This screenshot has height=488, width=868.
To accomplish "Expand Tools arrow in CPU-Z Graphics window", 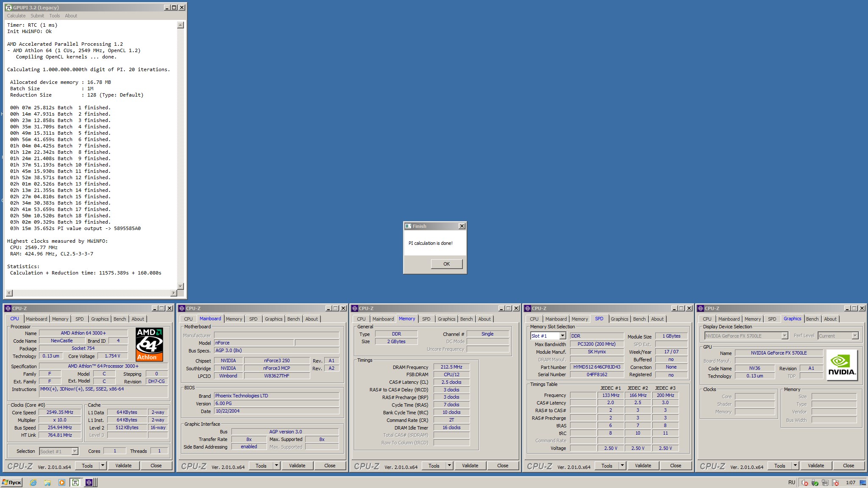I will (795, 466).
